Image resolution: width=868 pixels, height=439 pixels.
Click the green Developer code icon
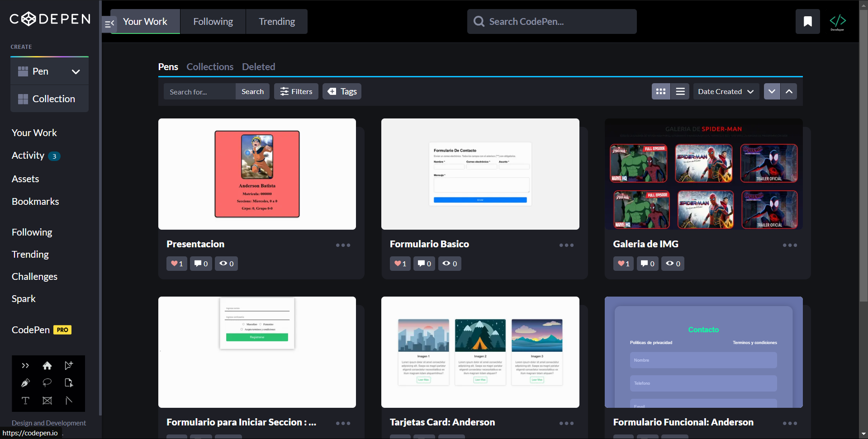click(837, 21)
